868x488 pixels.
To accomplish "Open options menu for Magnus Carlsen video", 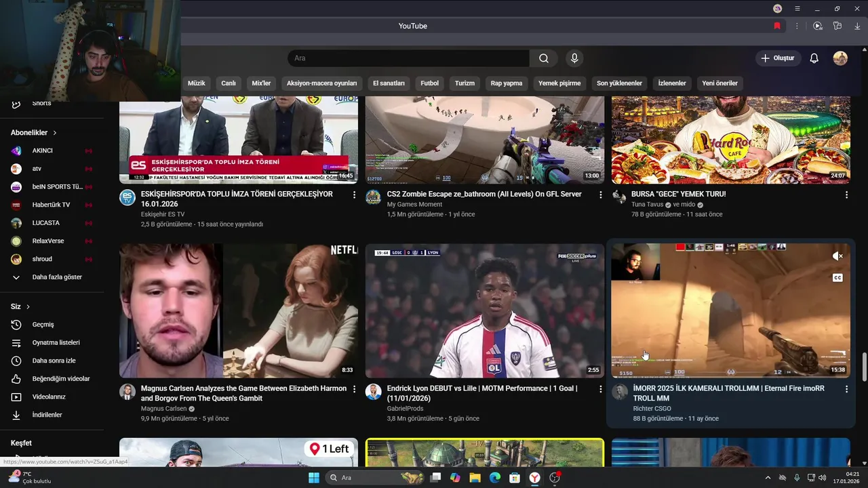I will pos(354,389).
